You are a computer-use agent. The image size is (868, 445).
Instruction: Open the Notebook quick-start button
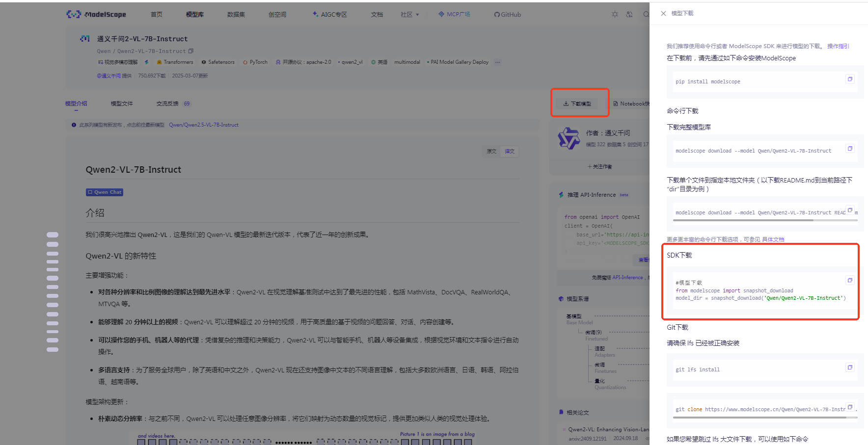point(632,104)
